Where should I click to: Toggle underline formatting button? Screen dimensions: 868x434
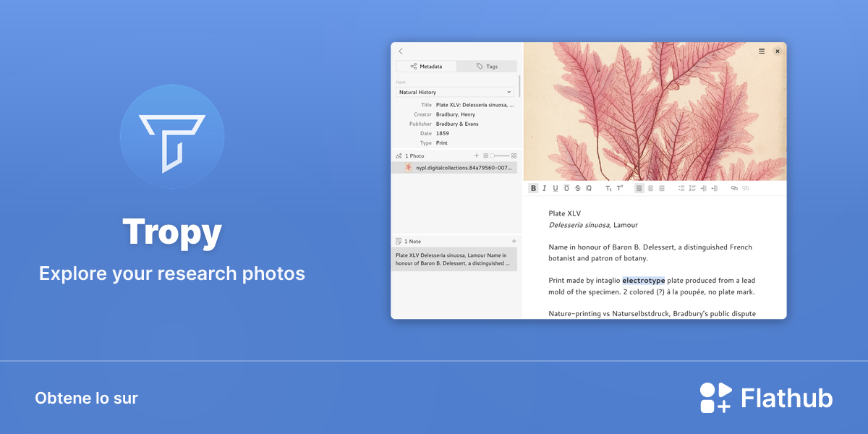[x=556, y=188]
